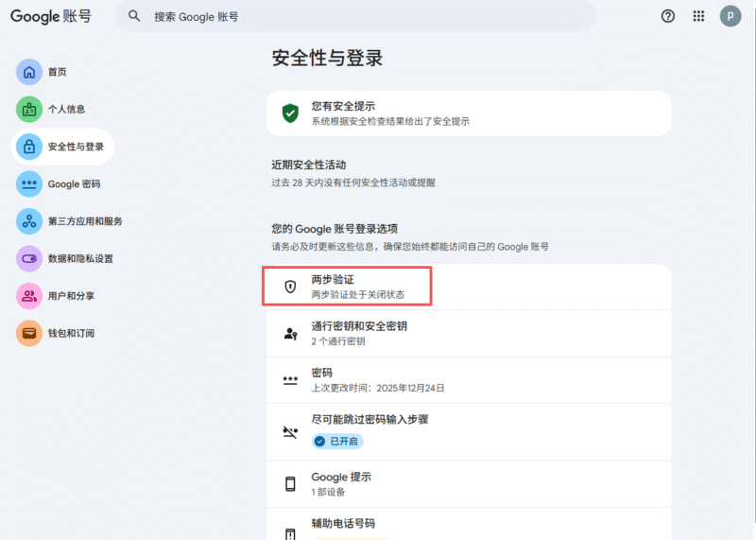The height and width of the screenshot is (540, 756).
Task: Open the help question-mark icon
Action: click(668, 16)
